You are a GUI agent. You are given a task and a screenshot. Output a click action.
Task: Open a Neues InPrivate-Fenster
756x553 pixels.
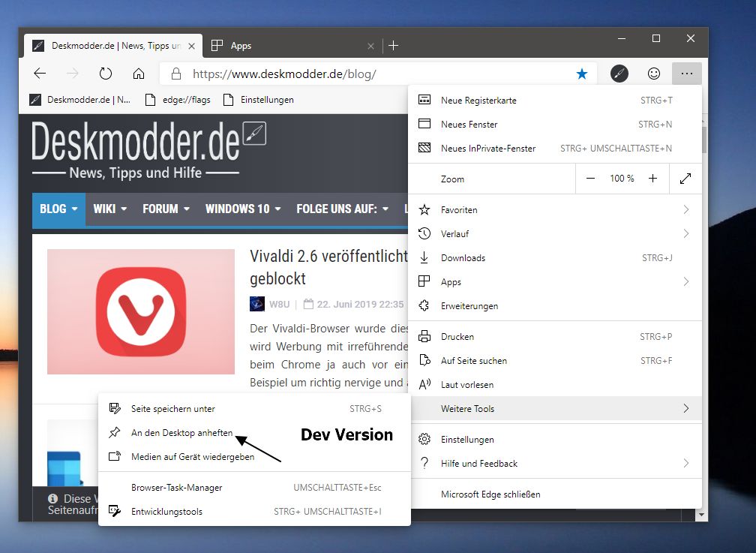[x=555, y=148]
